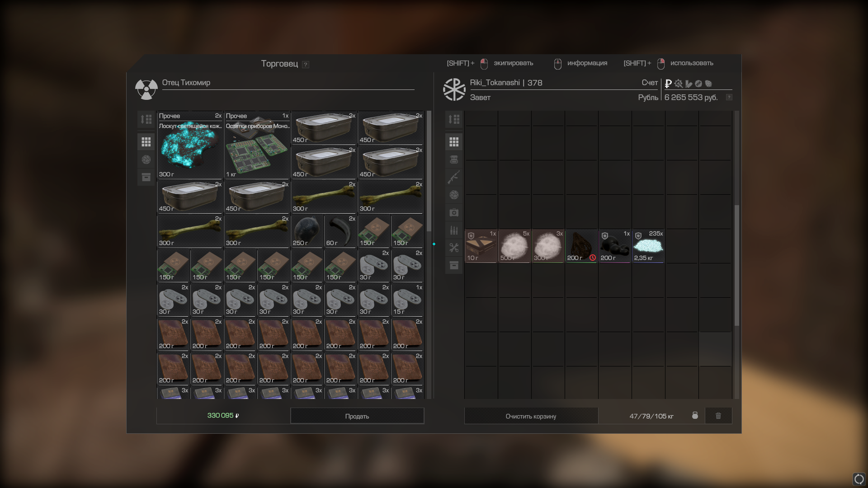The height and width of the screenshot is (488, 868).
Task: Select the black claw item weighing 60 г
Action: point(341,231)
